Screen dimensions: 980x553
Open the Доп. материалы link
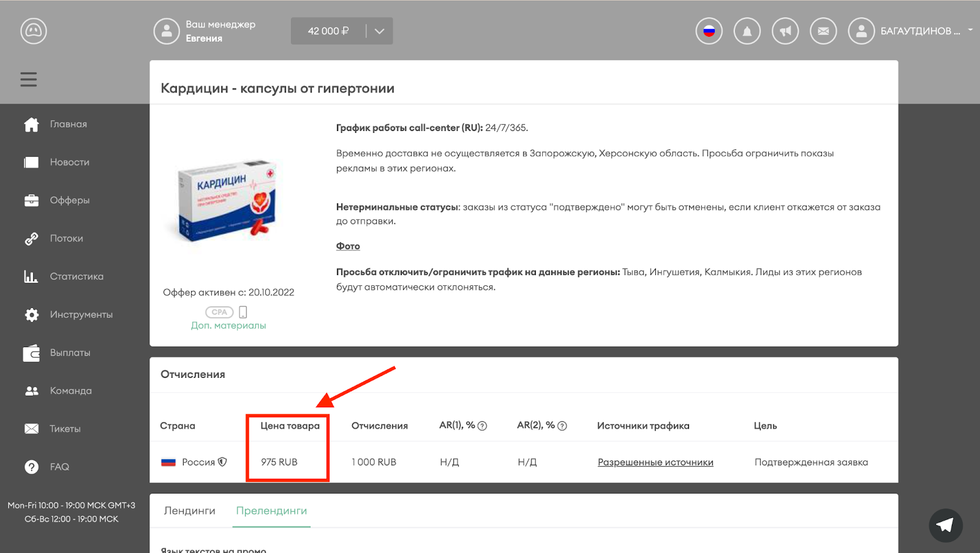point(228,326)
